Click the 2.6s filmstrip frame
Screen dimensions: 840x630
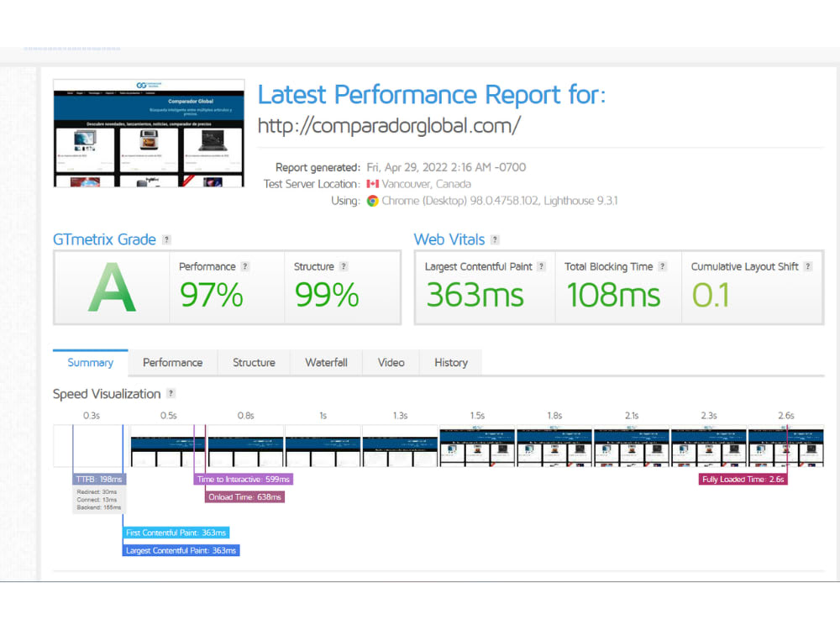[786, 446]
